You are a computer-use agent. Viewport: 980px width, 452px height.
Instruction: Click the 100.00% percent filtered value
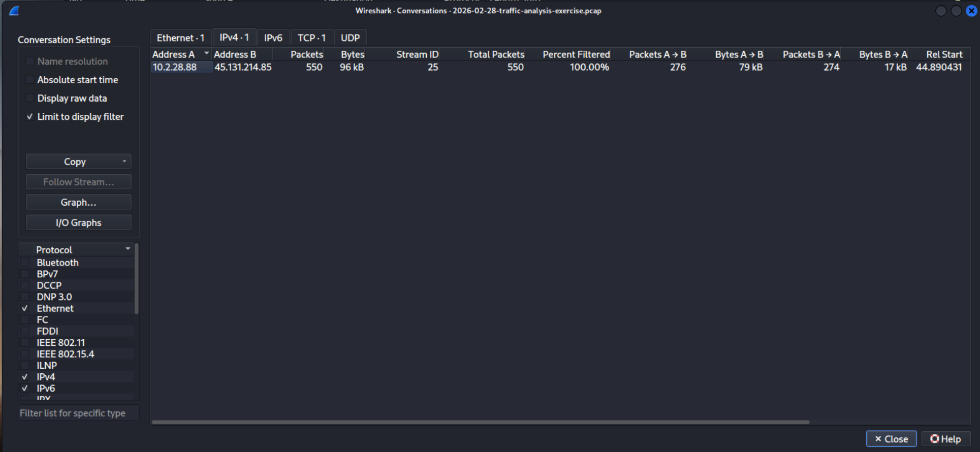(589, 67)
